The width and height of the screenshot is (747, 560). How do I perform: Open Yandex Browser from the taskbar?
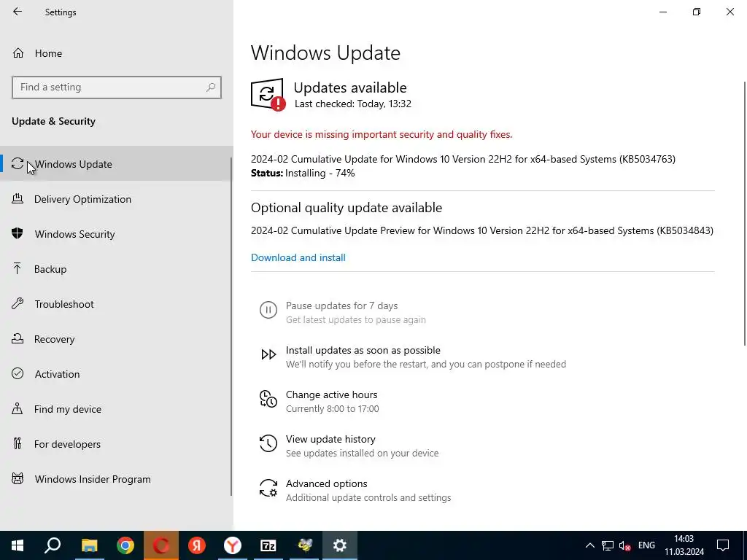[x=233, y=545]
